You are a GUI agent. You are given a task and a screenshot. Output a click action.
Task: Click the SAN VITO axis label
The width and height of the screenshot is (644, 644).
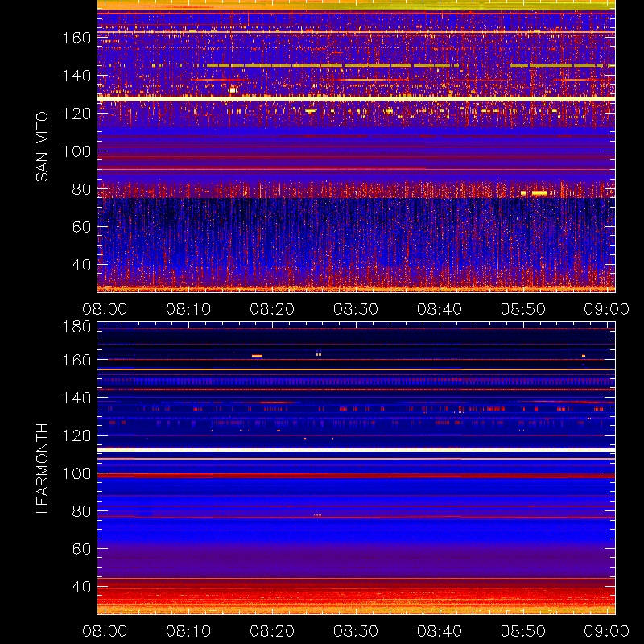[x=42, y=147]
